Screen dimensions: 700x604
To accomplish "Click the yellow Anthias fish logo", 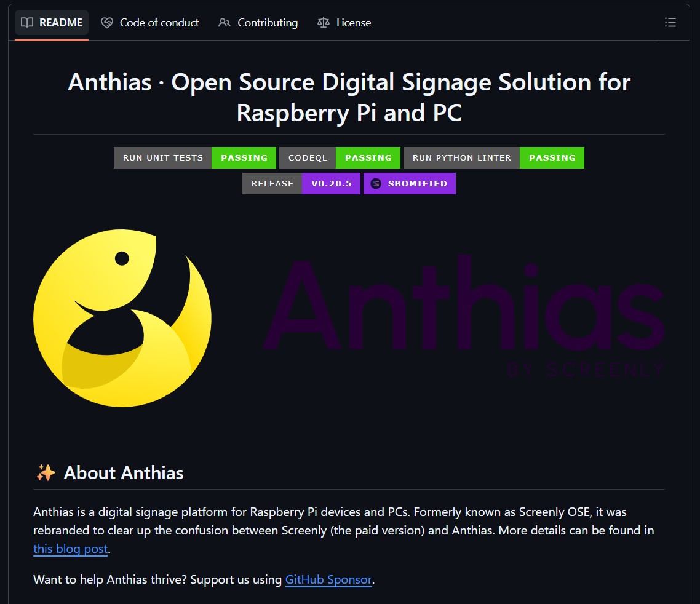I will coord(122,318).
